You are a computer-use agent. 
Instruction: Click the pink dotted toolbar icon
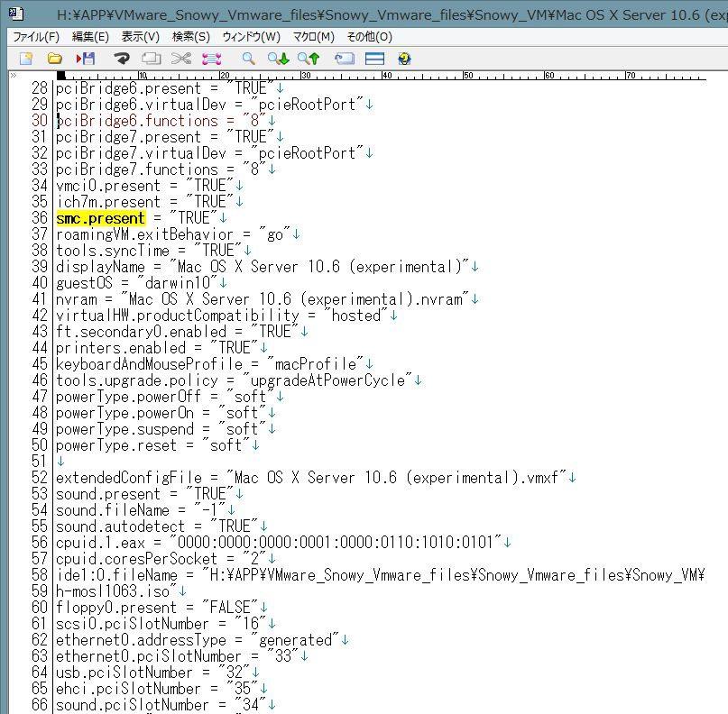[x=212, y=59]
